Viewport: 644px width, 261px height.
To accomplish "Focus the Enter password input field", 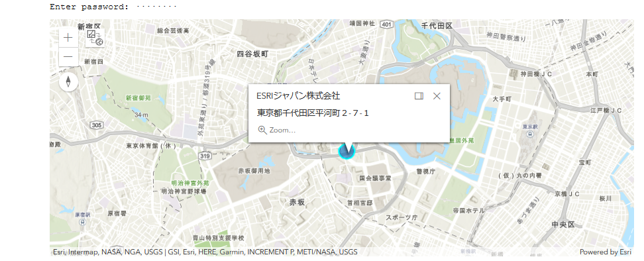I will coord(156,7).
